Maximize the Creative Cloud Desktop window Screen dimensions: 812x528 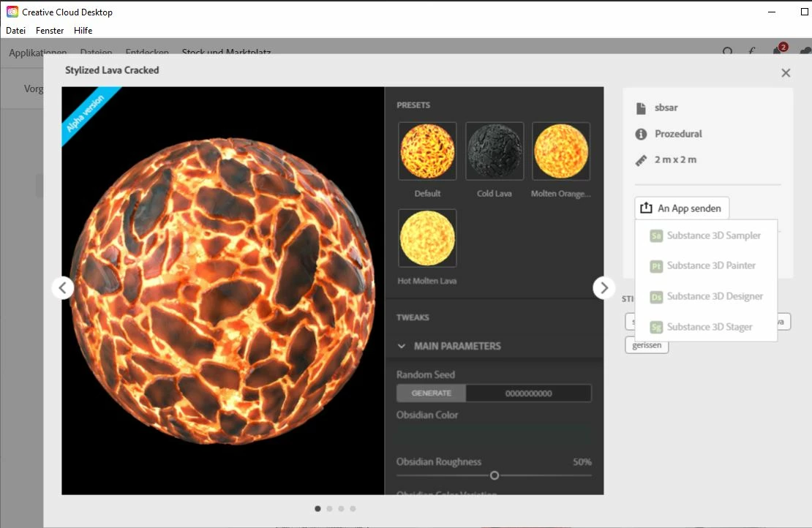pos(804,12)
